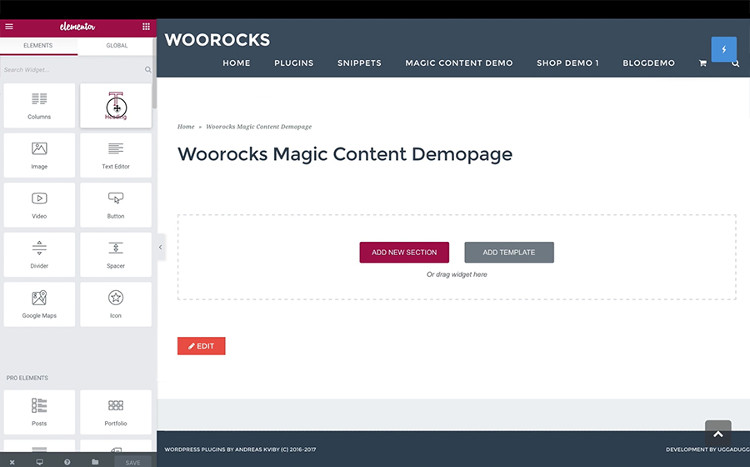The width and height of the screenshot is (750, 467).
Task: Click the scroll-to-top arrow button
Action: click(x=718, y=434)
